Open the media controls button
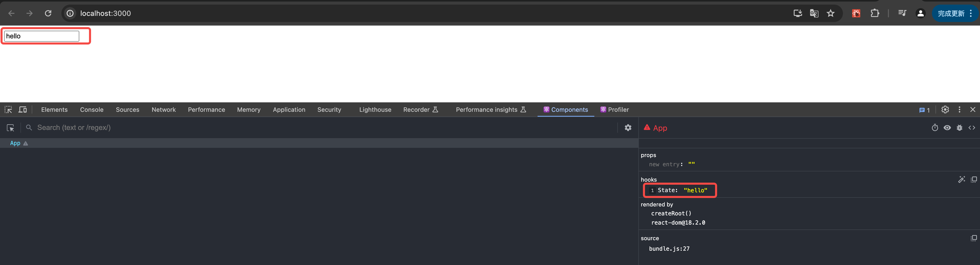980x265 pixels. coord(902,13)
